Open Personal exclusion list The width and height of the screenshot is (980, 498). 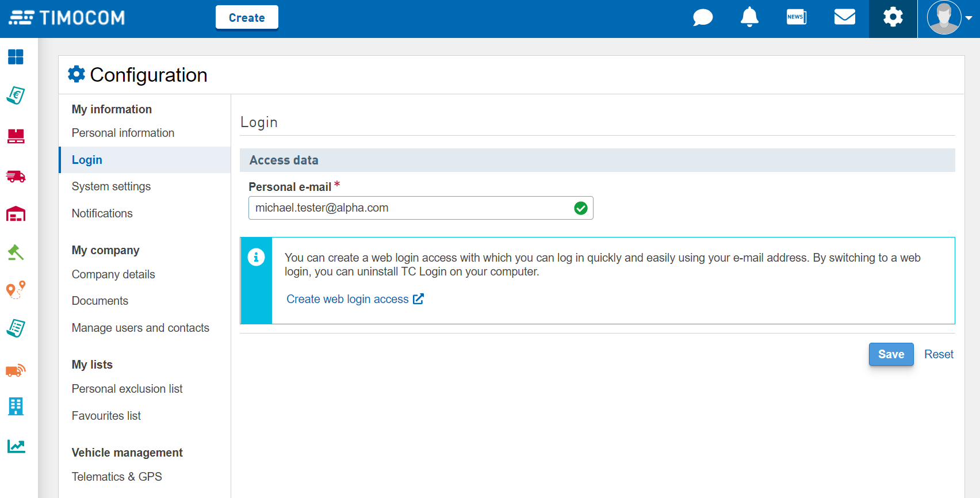(127, 389)
